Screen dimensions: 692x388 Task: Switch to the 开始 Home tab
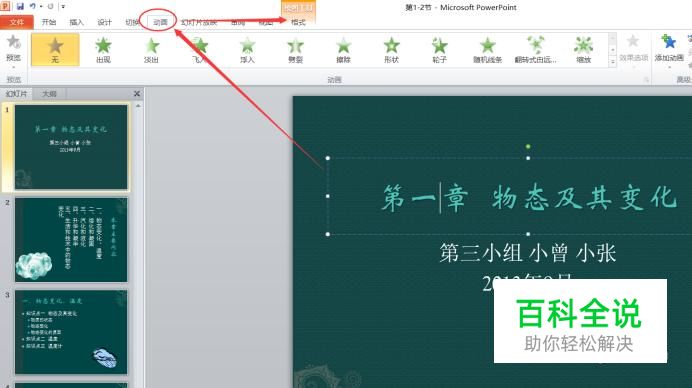pyautogui.click(x=49, y=22)
